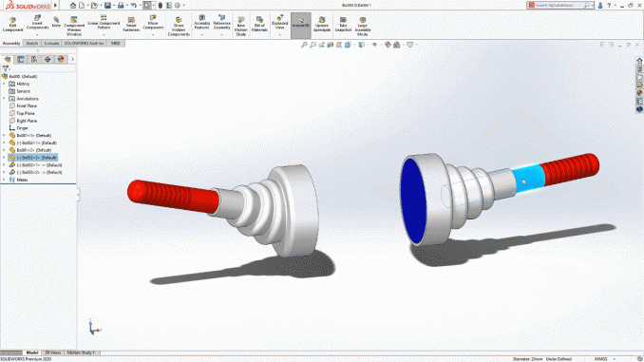Click the Exploded View tool
This screenshot has width=644, height=362.
point(279,23)
